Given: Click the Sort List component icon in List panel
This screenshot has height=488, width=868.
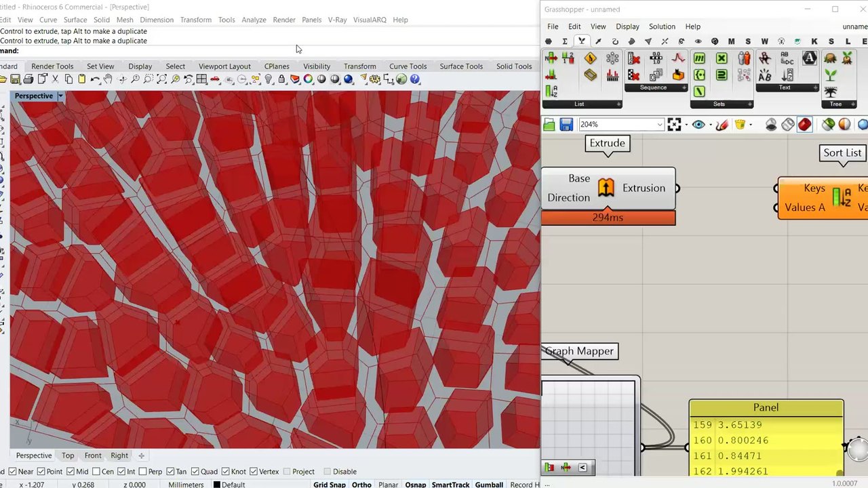Looking at the screenshot, I should click(x=551, y=91).
